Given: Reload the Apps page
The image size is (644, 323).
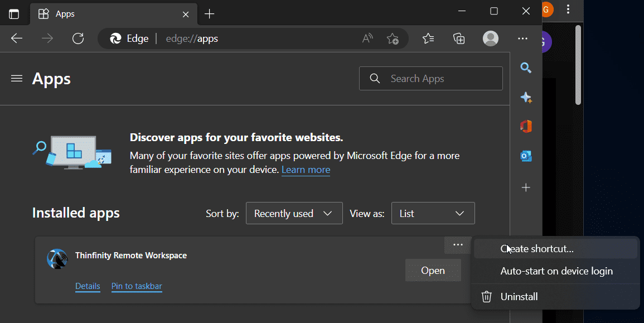Looking at the screenshot, I should [x=78, y=38].
